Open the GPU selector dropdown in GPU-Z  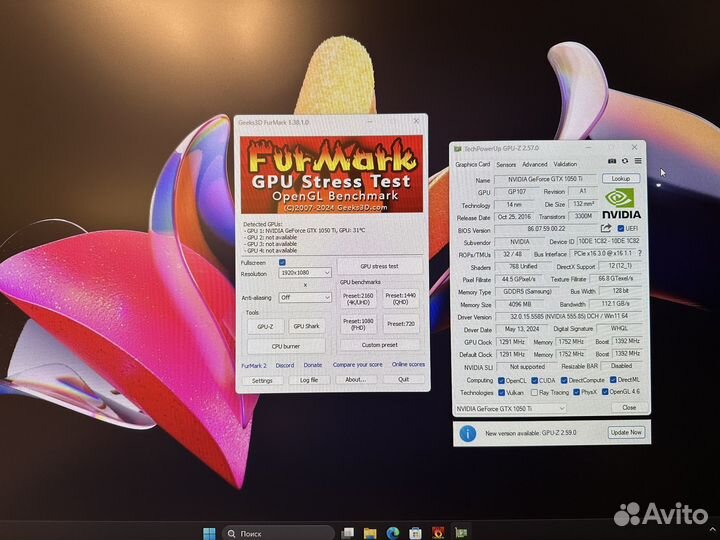click(510, 408)
